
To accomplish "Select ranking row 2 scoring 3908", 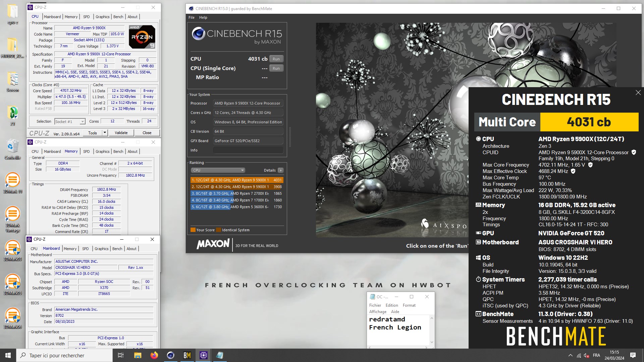I will 237,187.
